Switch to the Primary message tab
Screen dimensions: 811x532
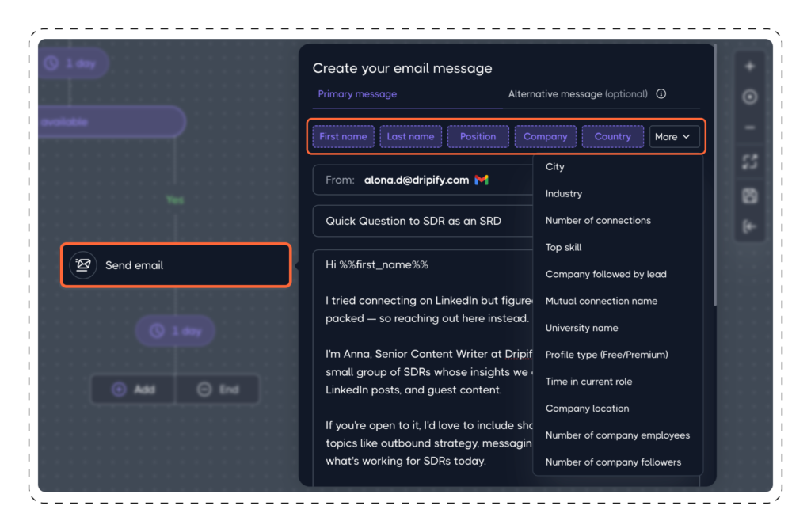[x=357, y=93]
